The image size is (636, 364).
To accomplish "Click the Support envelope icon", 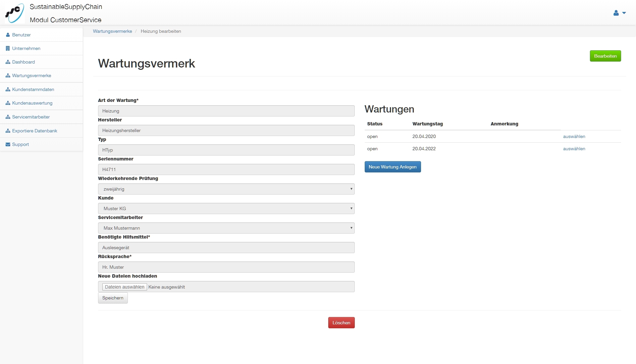I will coord(8,144).
